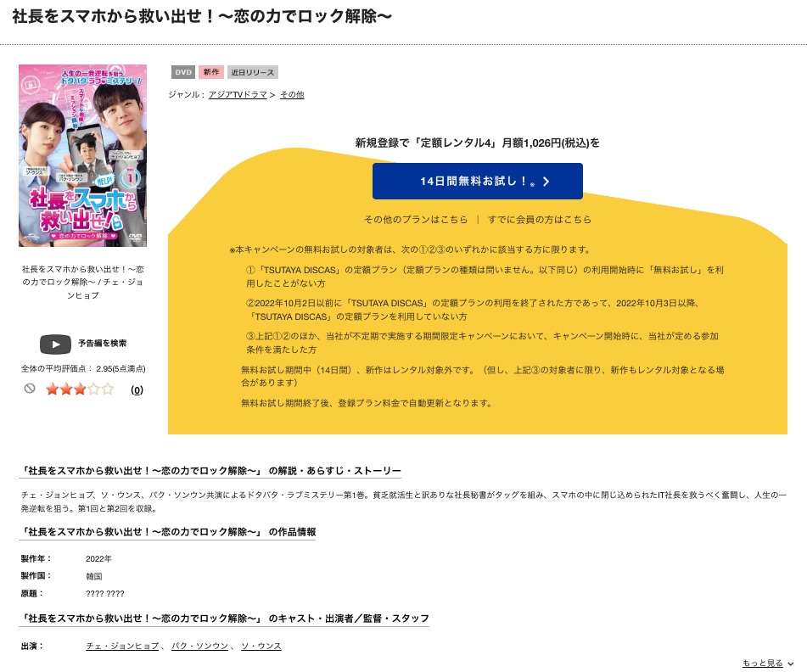
Task: Expand the もっと見る section
Action: 763,663
